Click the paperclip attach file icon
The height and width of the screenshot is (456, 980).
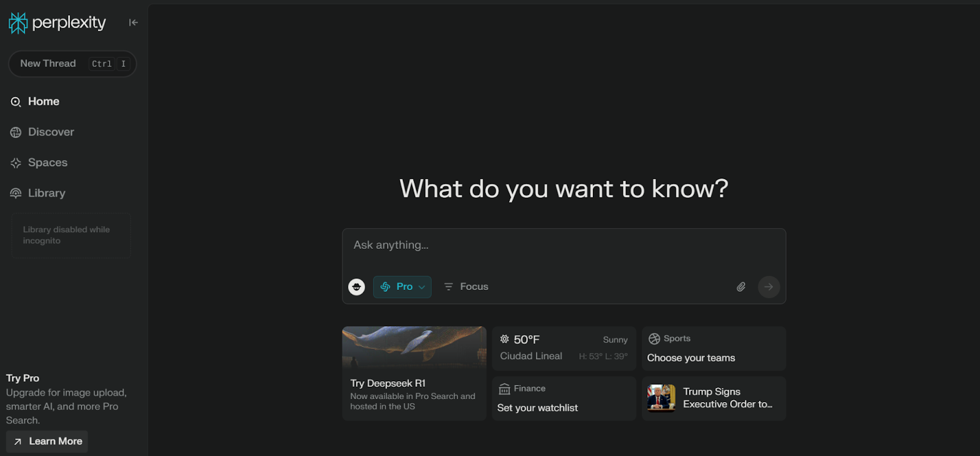(741, 287)
